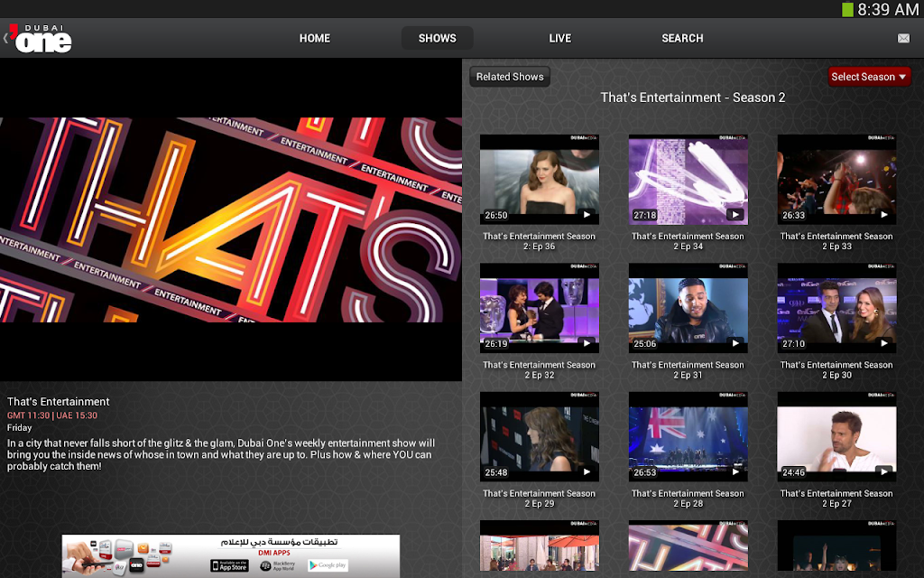This screenshot has width=924, height=578.
Task: Play Episode 36 via its play icon
Action: point(587,215)
